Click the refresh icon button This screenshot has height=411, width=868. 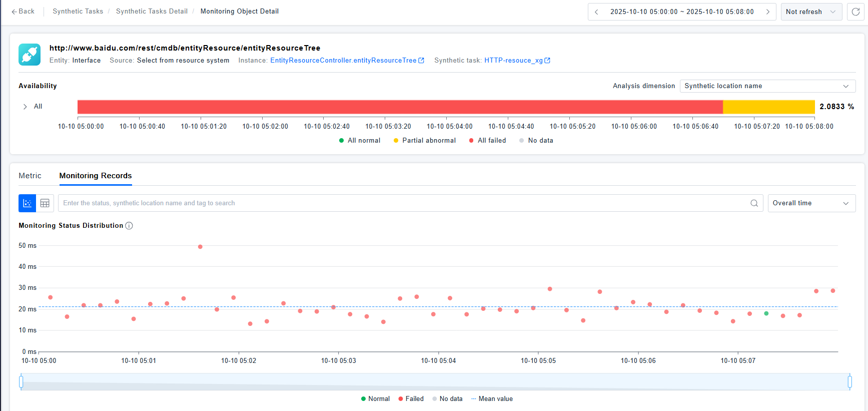coord(855,12)
